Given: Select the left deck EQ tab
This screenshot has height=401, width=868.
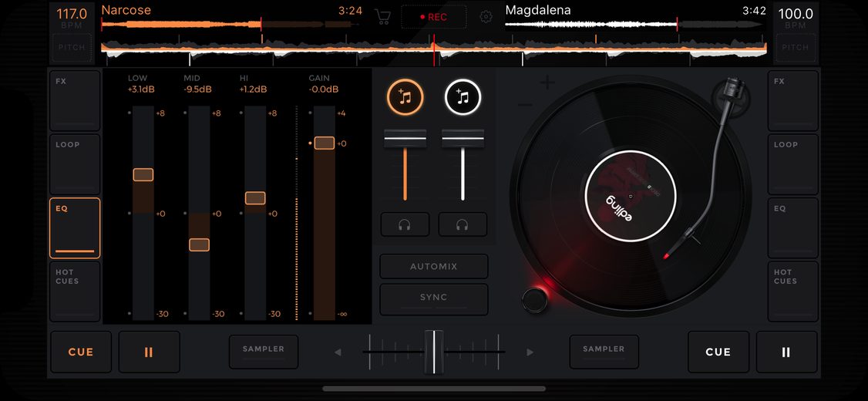Looking at the screenshot, I should click(x=75, y=228).
